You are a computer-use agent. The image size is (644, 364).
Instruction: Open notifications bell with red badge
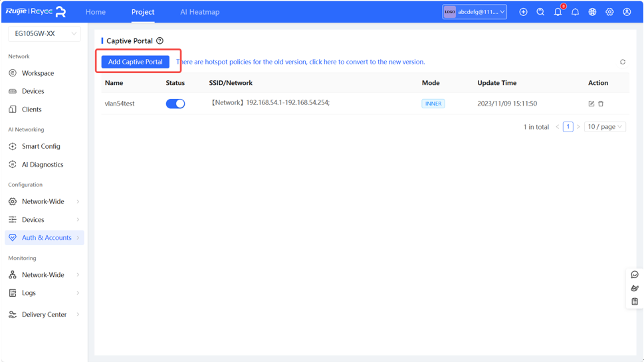click(558, 12)
